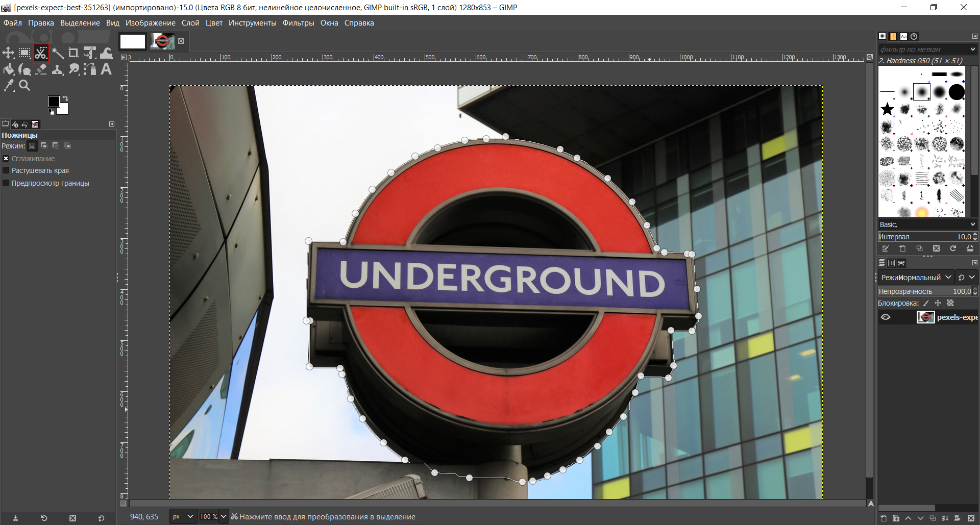Open the Инструменты menu
Viewport: 980px width, 525px height.
[253, 23]
